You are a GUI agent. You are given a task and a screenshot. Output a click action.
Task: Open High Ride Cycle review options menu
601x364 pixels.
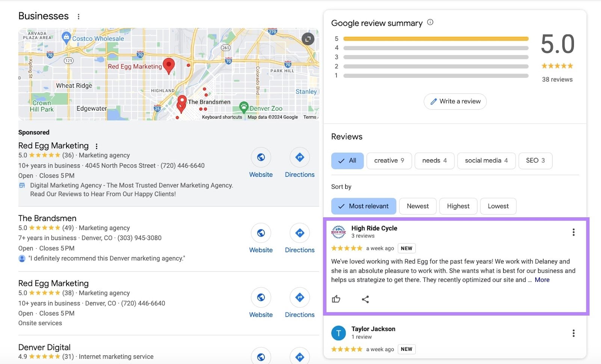pyautogui.click(x=573, y=232)
